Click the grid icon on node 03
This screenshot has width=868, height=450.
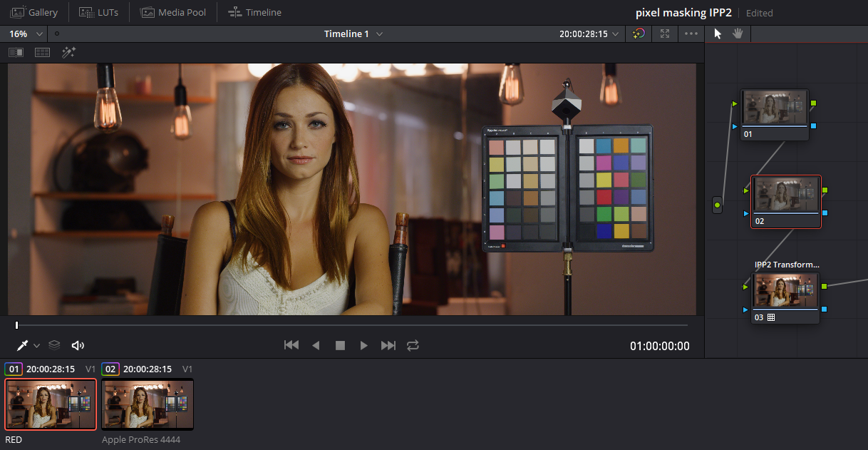[x=770, y=317]
